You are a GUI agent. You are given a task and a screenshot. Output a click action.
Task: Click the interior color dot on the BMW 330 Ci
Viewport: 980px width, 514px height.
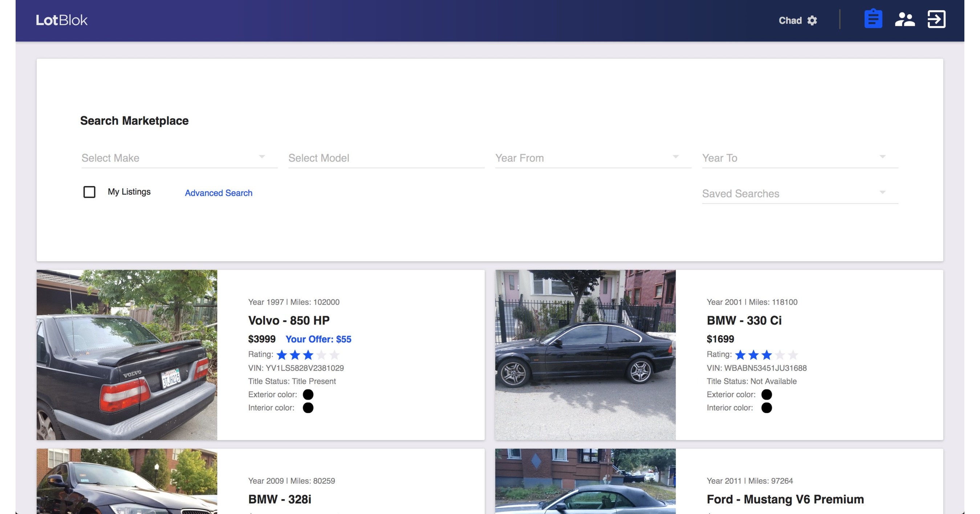[767, 408]
